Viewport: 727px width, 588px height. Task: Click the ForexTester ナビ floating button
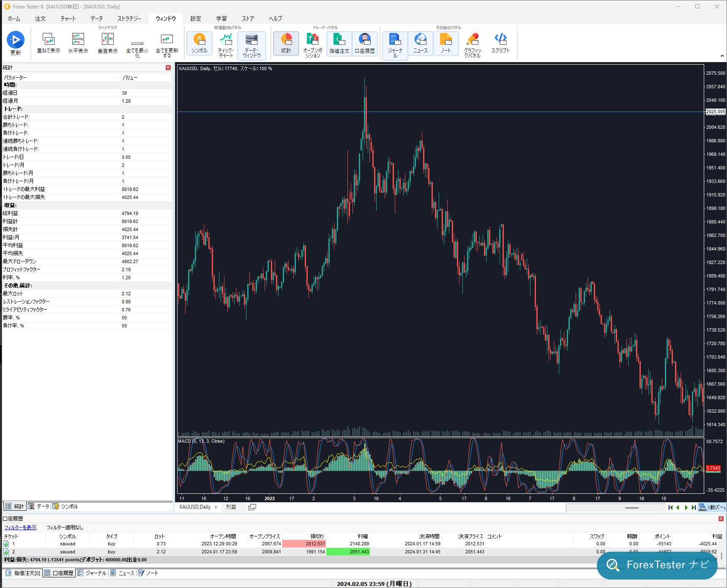[657, 565]
